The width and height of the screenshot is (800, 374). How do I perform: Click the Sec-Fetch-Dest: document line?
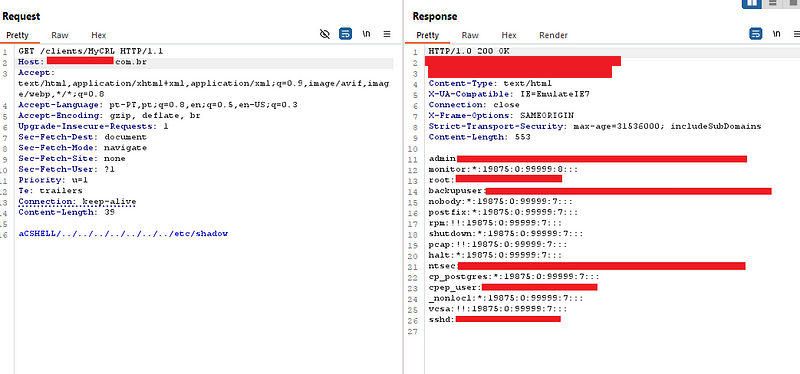click(82, 137)
